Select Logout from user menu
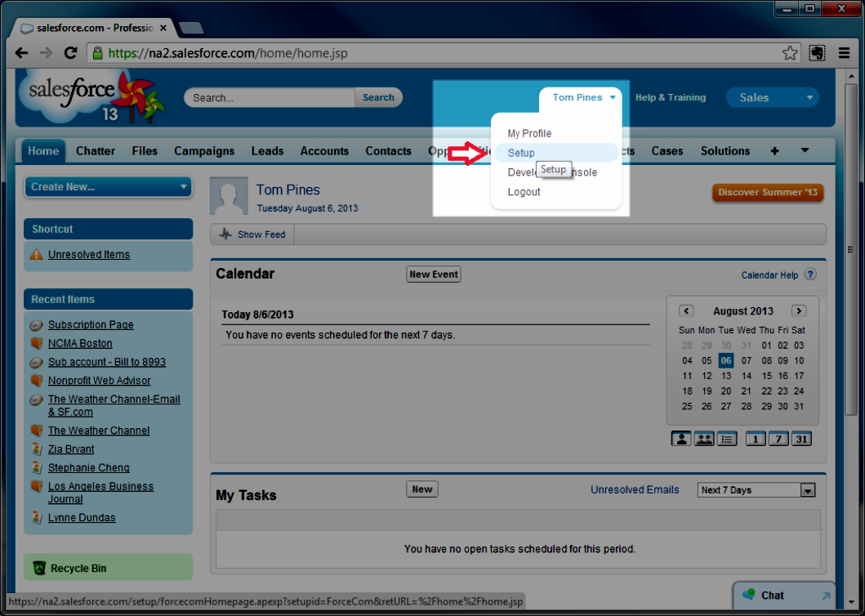Viewport: 865px width, 616px height. (524, 191)
